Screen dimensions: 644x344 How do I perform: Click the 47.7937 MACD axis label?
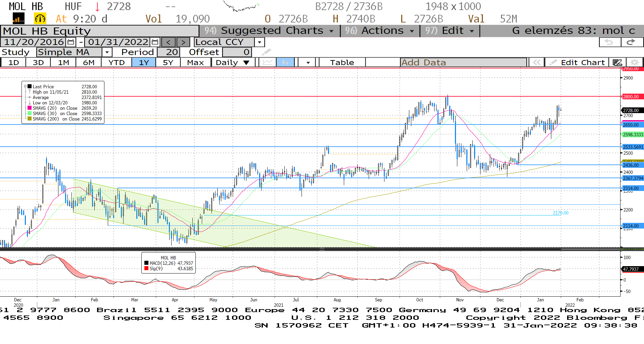click(x=633, y=269)
